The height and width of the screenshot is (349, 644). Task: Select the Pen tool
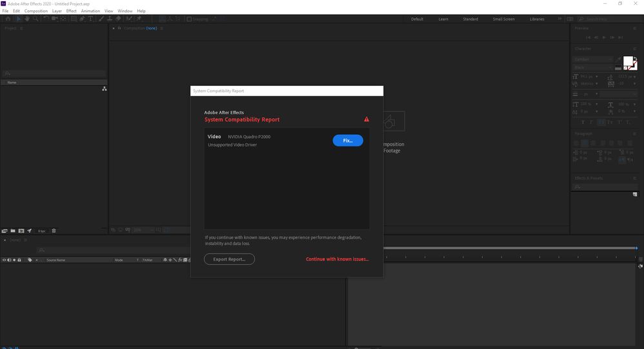coord(82,19)
